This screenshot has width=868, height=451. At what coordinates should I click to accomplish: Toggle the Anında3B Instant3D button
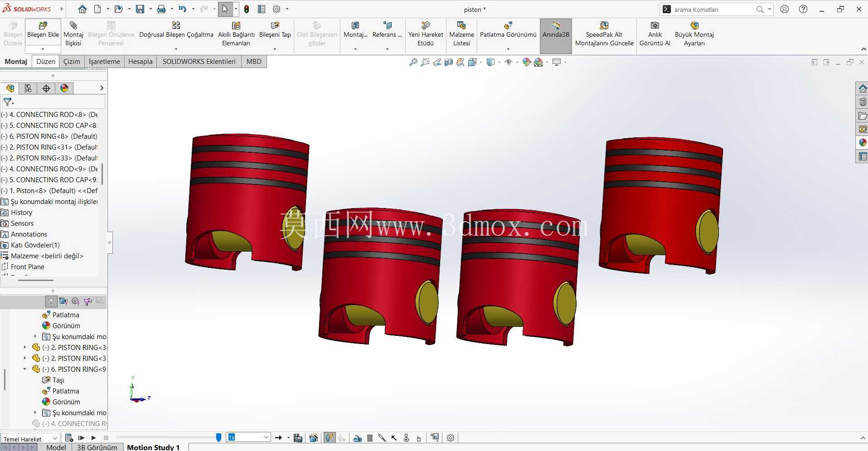556,36
